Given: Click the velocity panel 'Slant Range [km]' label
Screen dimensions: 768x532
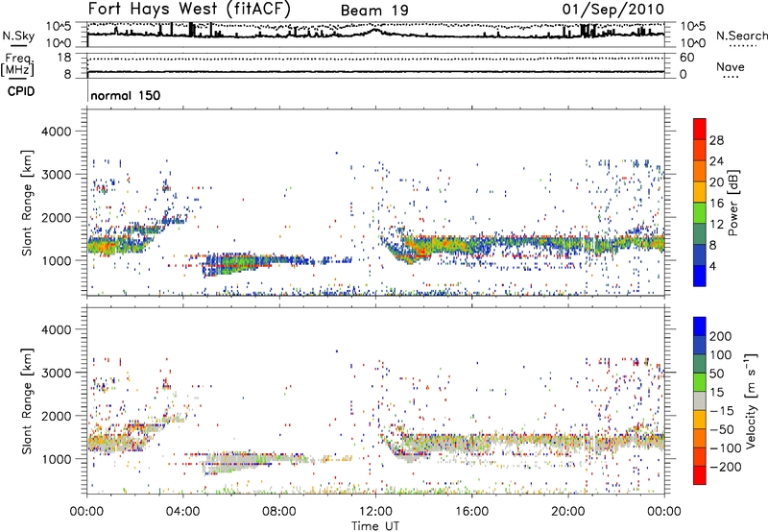Looking at the screenshot, I should pos(27,400).
